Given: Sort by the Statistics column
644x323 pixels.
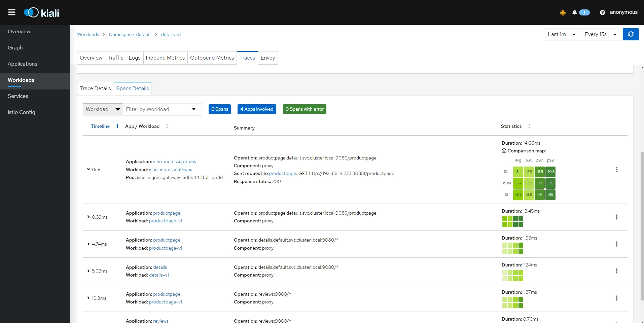Looking at the screenshot, I should (x=529, y=126).
